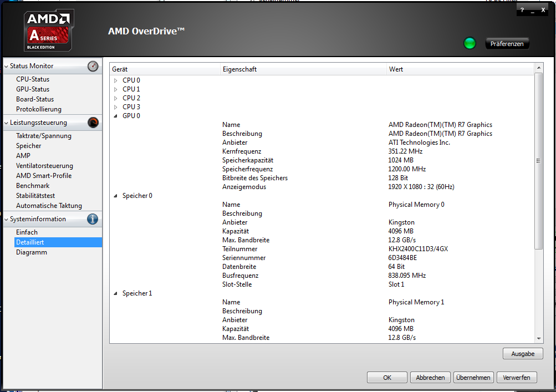Expand the CPU 3 tree node
This screenshot has height=392, width=556.
[x=116, y=107]
